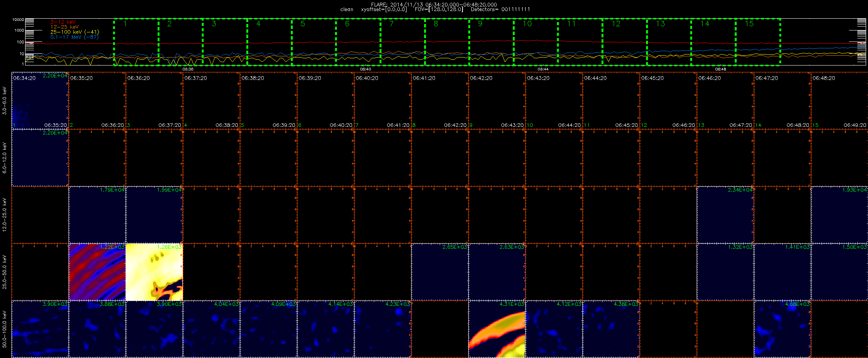868x358 pixels.
Task: Select the striped 25–50 keV image labeled 1.22E+03
Action: pos(97,272)
